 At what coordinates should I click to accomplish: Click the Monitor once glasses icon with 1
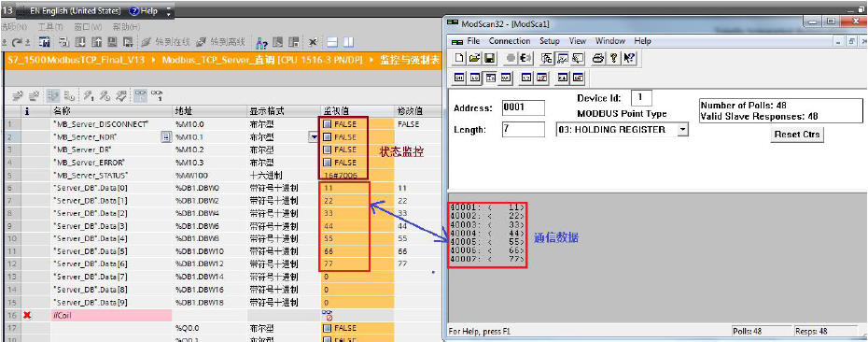pyautogui.click(x=157, y=94)
